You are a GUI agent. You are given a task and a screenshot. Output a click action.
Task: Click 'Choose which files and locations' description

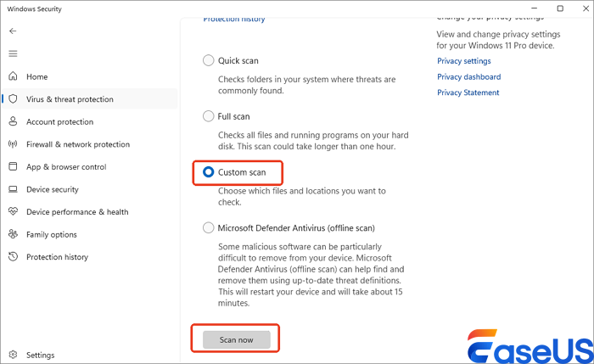coord(302,196)
